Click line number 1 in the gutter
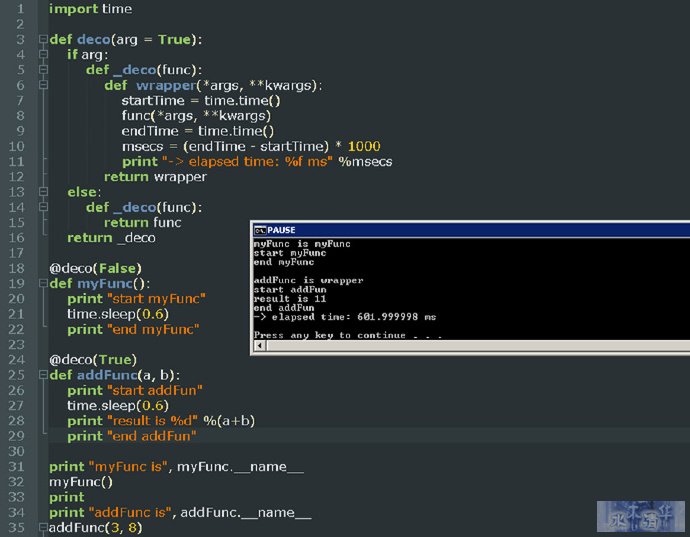Screen dimensions: 690x537 coord(19,9)
